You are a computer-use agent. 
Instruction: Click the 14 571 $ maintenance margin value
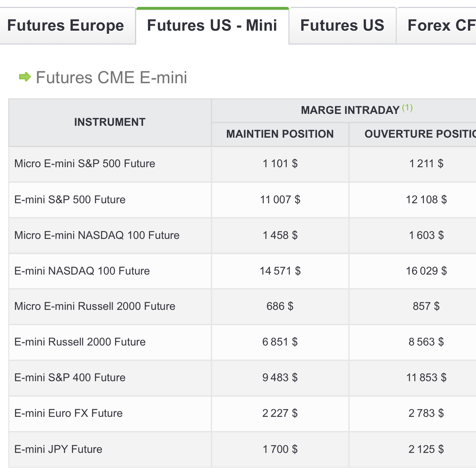pyautogui.click(x=280, y=271)
